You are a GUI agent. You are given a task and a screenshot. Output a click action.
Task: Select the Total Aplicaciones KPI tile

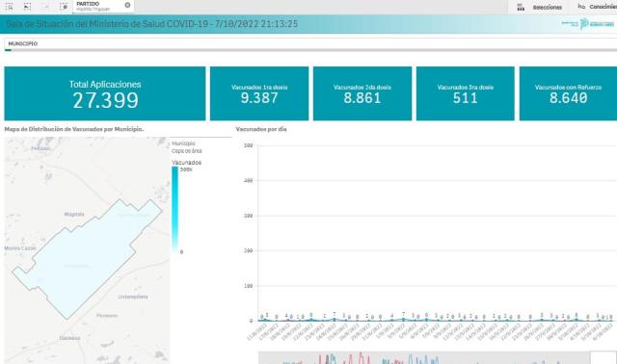[x=105, y=93]
